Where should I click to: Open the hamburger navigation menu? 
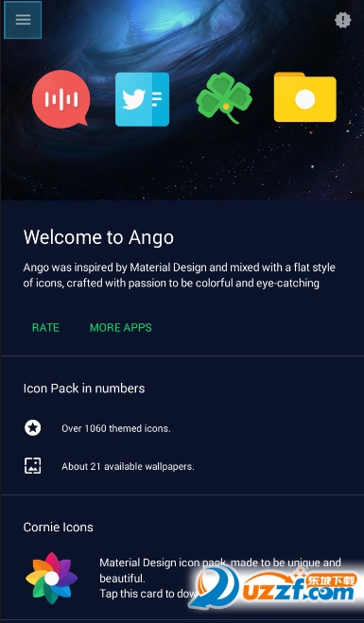pyautogui.click(x=23, y=20)
